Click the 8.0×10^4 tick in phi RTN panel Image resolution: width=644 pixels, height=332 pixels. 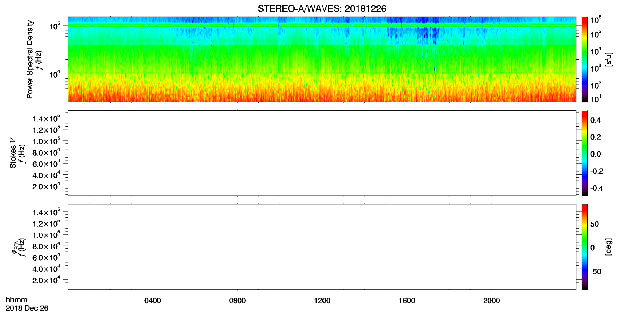pos(46,246)
